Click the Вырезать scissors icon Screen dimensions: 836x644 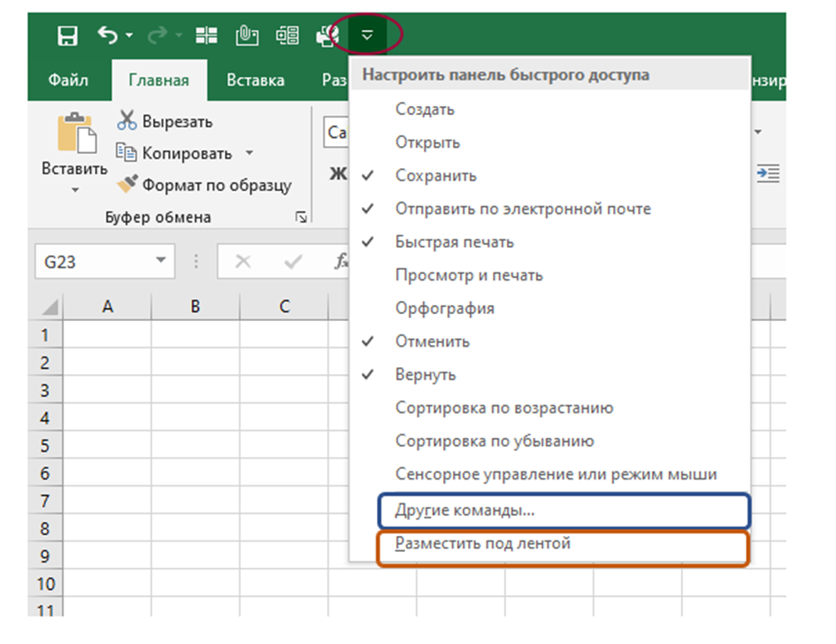point(127,121)
